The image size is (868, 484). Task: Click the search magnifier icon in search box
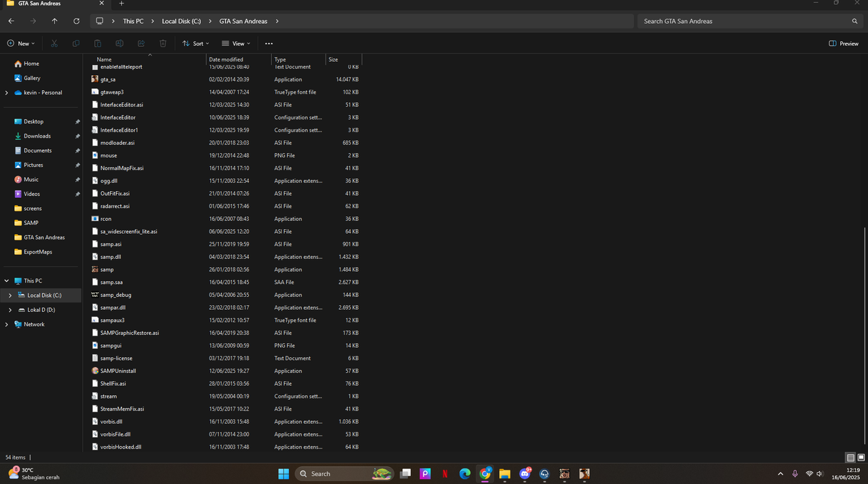click(854, 21)
